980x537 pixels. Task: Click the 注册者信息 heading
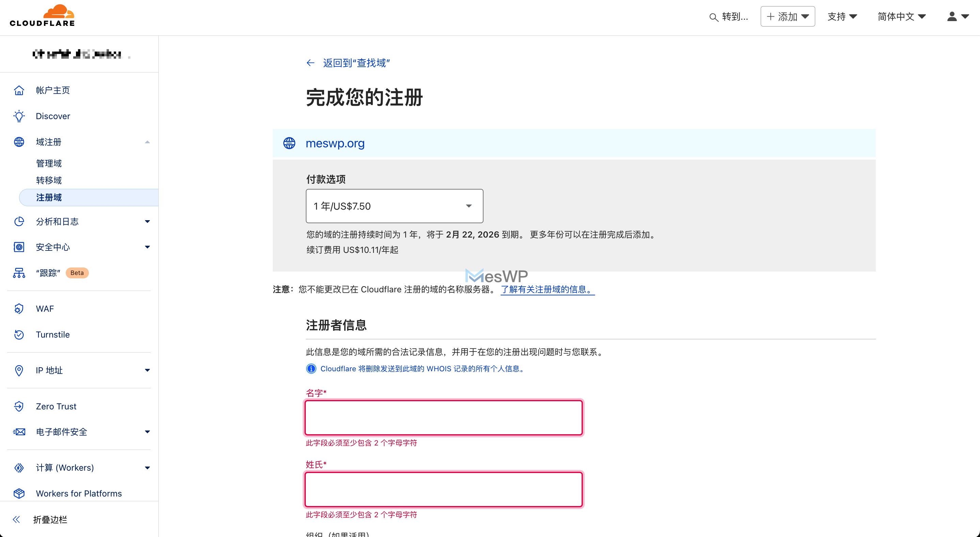click(x=336, y=325)
